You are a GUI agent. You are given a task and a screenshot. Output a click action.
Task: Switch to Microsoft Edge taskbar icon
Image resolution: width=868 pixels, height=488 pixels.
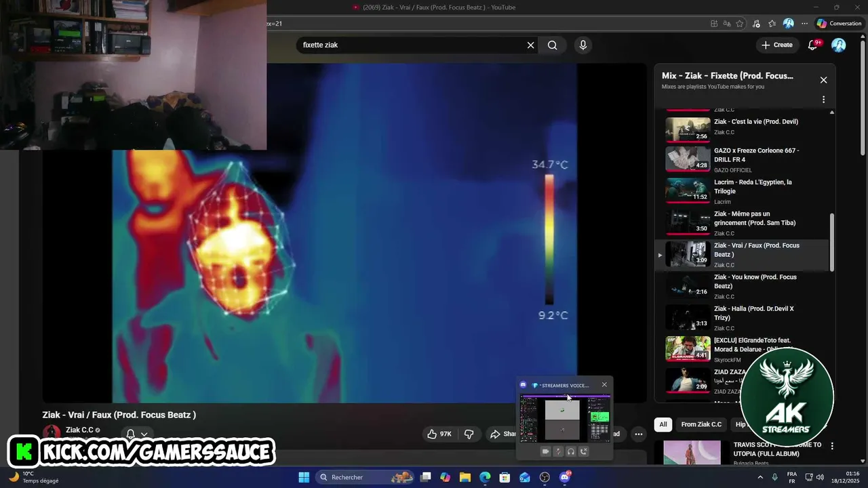tap(485, 477)
